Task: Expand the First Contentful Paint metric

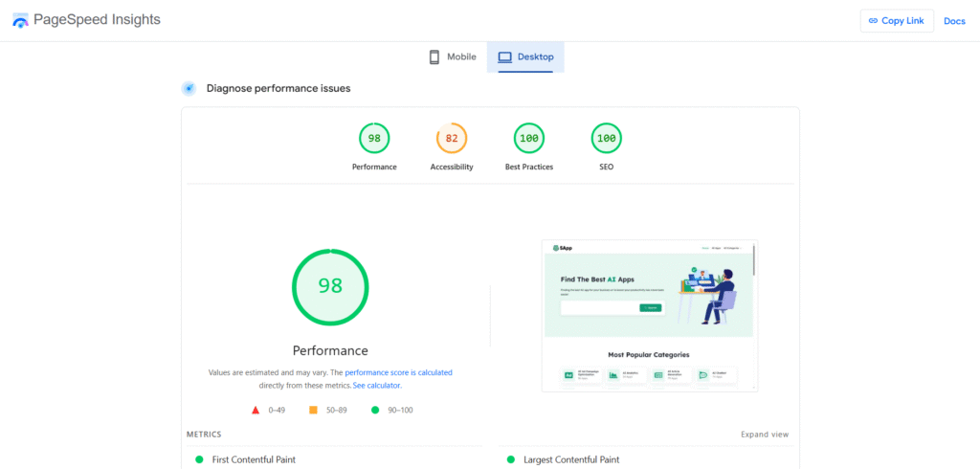Action: 254,459
